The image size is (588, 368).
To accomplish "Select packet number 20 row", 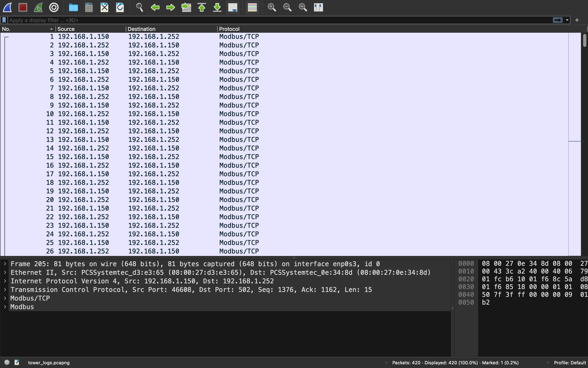I will click(x=284, y=200).
